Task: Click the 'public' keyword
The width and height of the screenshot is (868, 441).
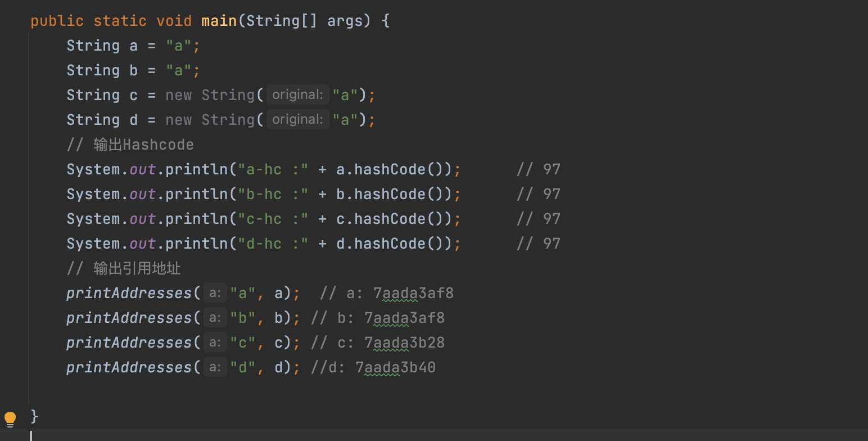Action: (x=57, y=21)
